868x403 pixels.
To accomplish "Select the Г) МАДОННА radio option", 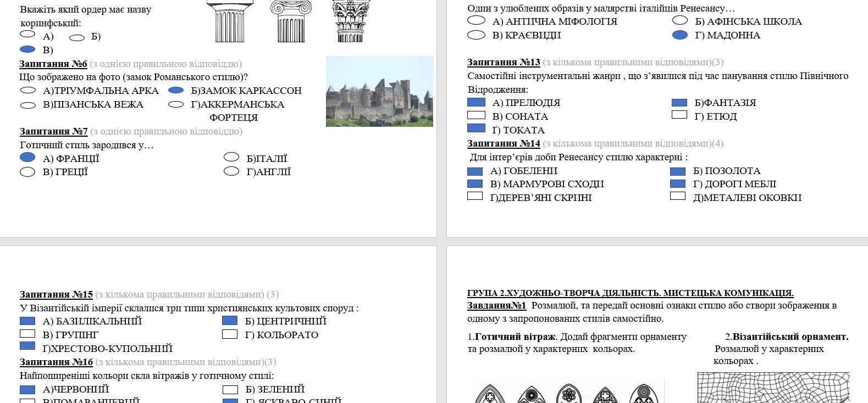I will coord(680,35).
